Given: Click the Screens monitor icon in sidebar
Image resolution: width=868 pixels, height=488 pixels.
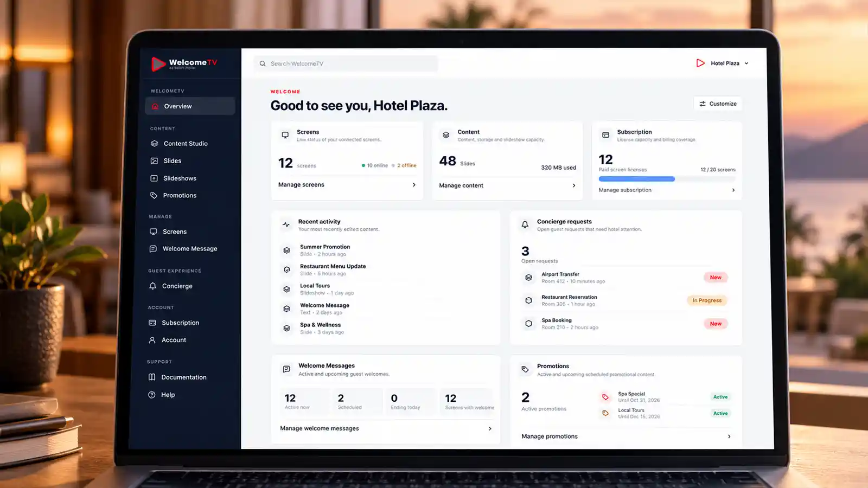Looking at the screenshot, I should click(154, 232).
